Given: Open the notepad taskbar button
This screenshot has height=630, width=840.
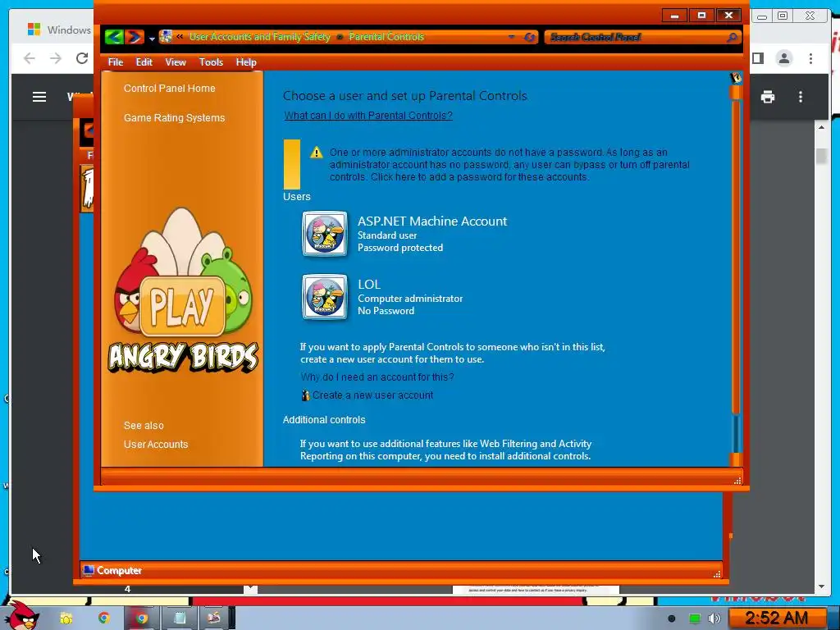Looking at the screenshot, I should pos(180,619).
